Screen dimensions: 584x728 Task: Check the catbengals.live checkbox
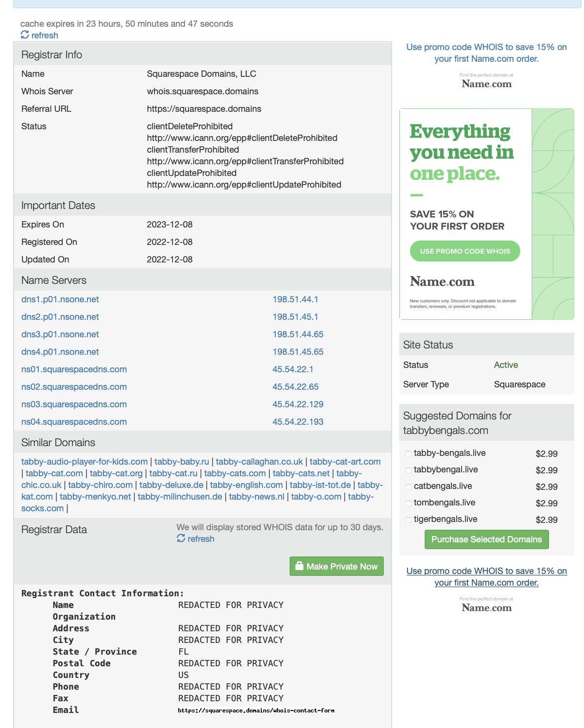click(x=409, y=486)
